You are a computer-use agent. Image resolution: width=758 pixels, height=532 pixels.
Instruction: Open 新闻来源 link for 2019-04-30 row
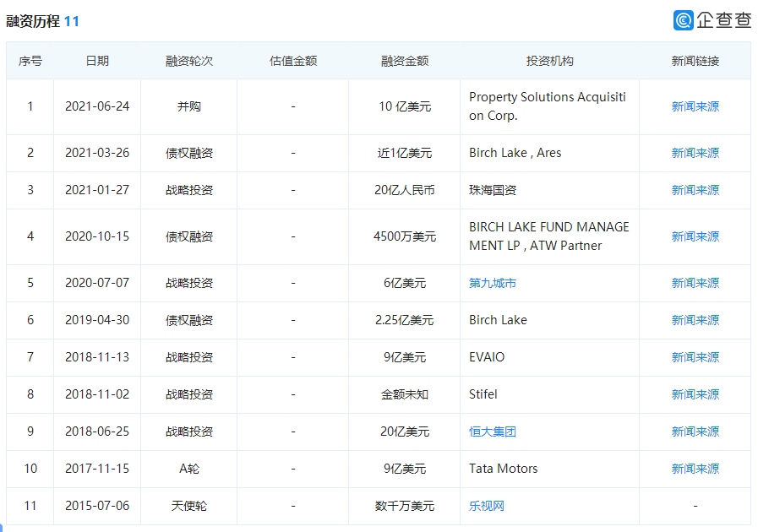coord(695,320)
